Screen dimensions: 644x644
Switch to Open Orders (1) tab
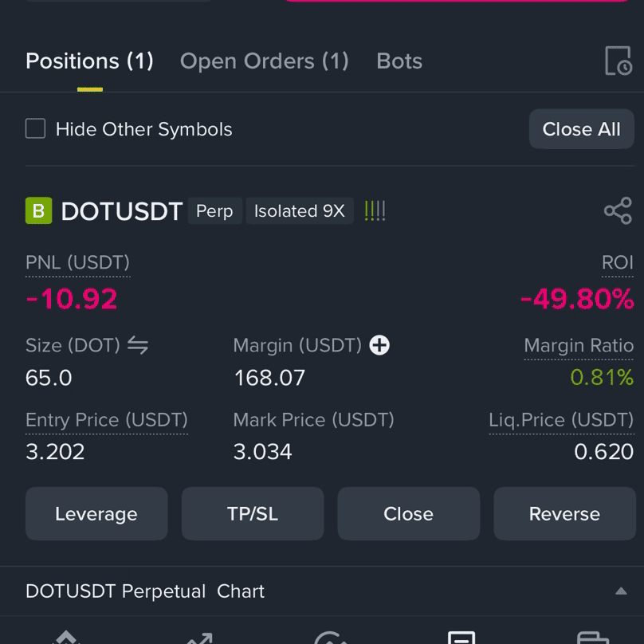click(264, 61)
